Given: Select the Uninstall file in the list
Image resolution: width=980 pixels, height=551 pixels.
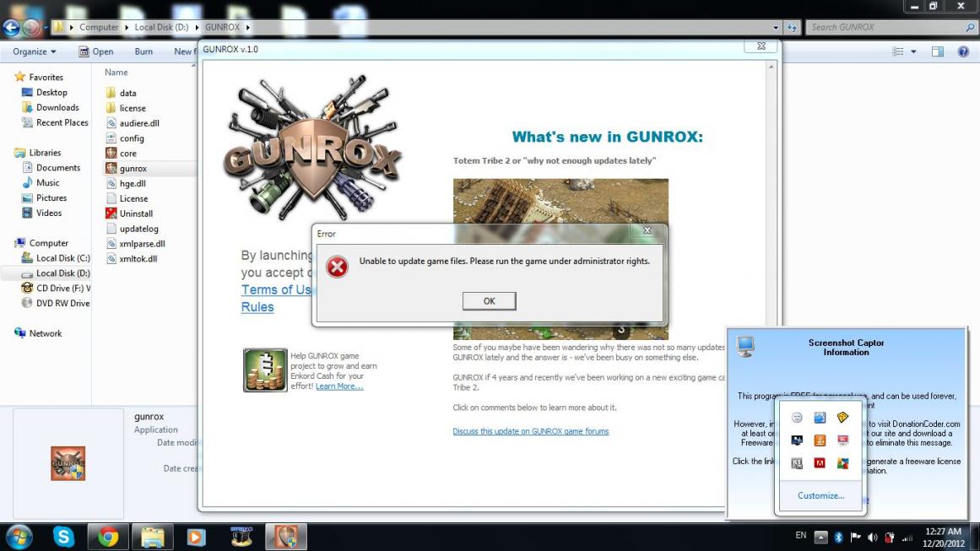Looking at the screenshot, I should (136, 213).
